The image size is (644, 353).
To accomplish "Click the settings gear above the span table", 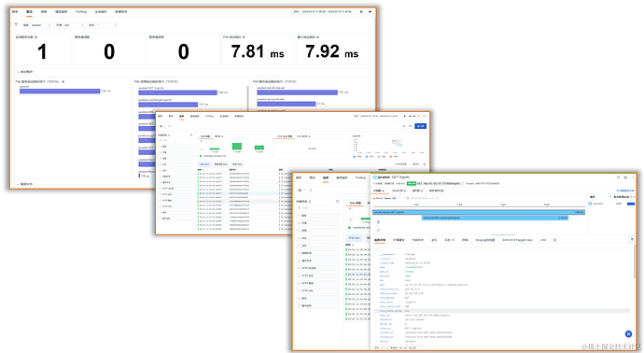I will (x=425, y=164).
